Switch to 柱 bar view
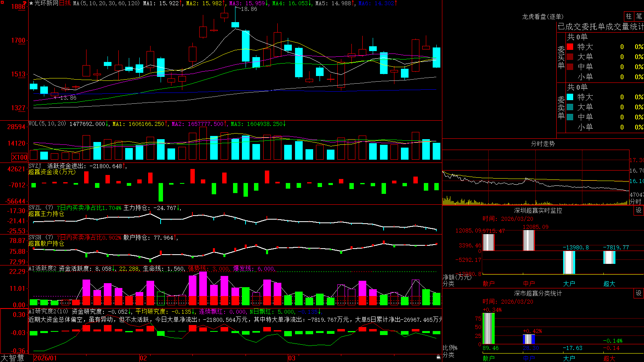Image resolution: width=644 pixels, height=362 pixels. 629,16
